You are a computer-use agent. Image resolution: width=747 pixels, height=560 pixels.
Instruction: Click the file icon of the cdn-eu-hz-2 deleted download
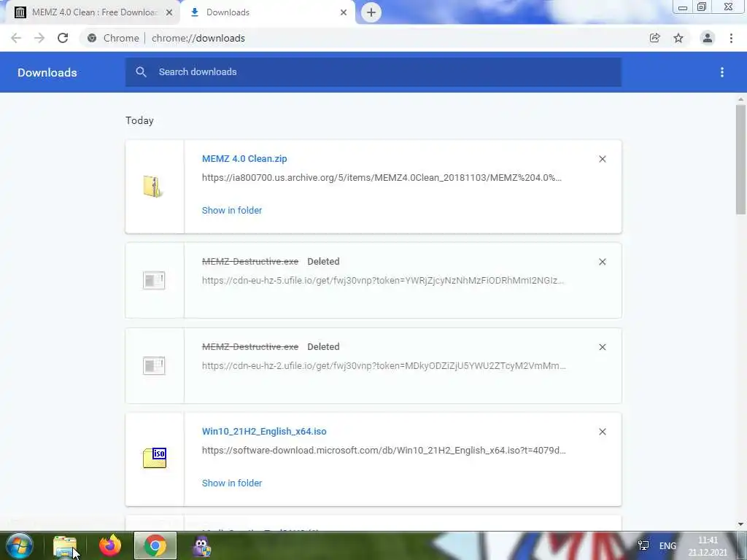coord(154,366)
